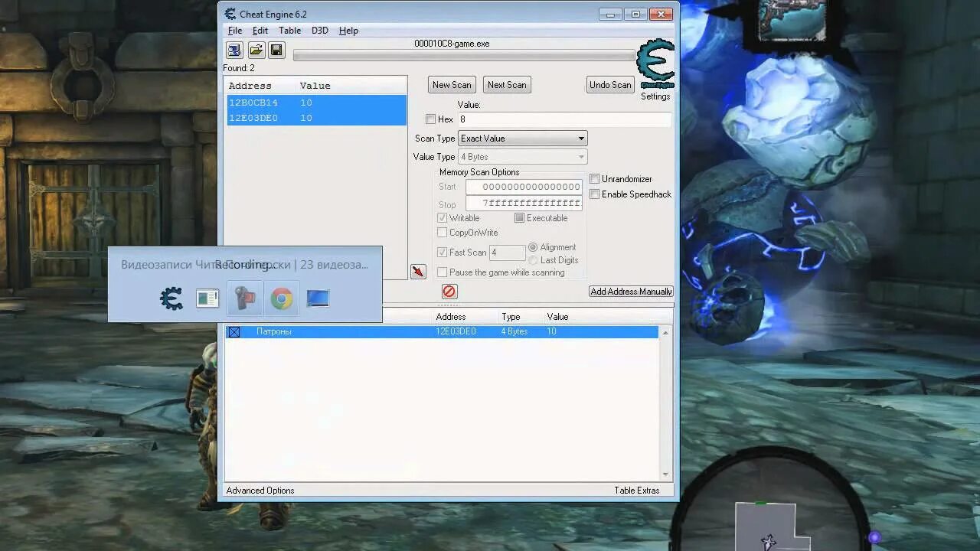Viewport: 980px width, 551px height.
Task: Click the Fast Scan alignment value field
Action: [x=507, y=253]
